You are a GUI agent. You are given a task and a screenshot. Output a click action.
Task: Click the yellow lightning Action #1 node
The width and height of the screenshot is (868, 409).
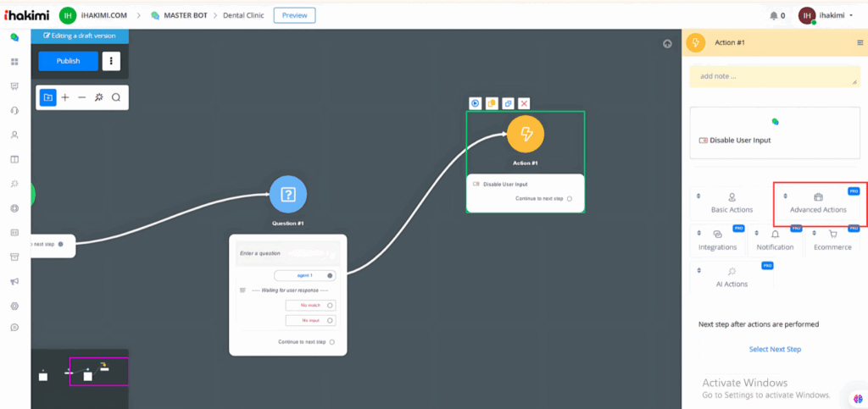pos(526,134)
